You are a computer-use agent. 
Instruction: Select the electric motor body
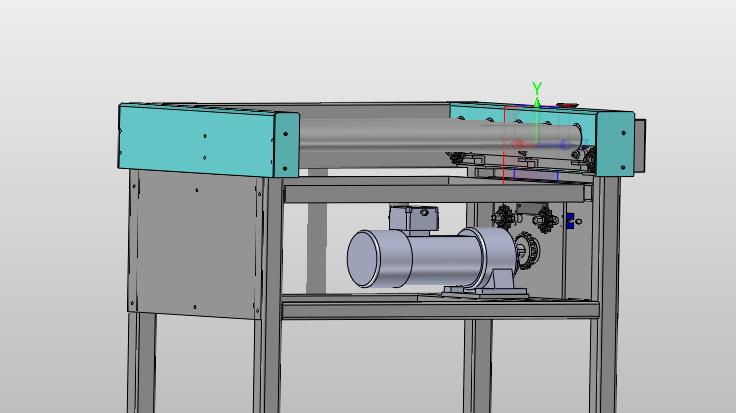pos(431,257)
